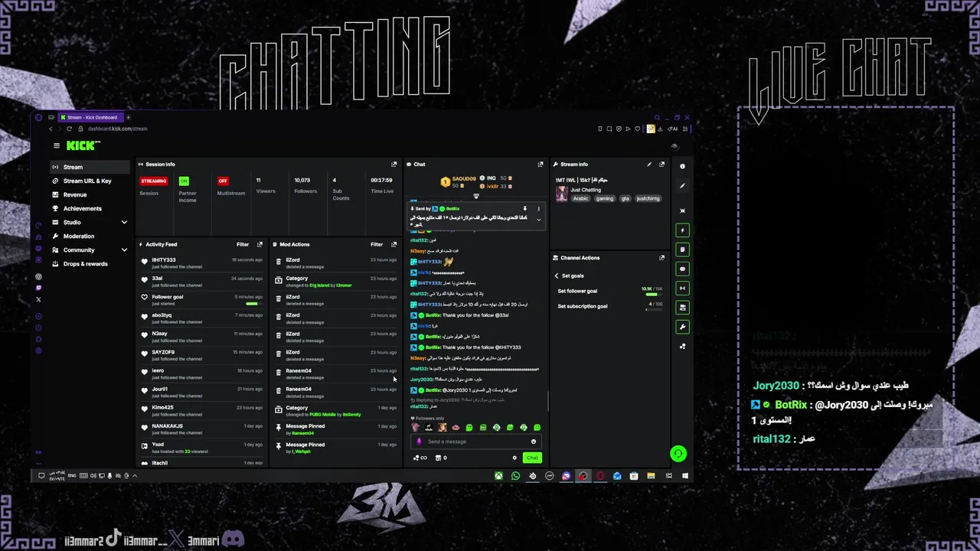The height and width of the screenshot is (551, 980).
Task: Pop out the Activity Feed panel
Action: point(260,244)
